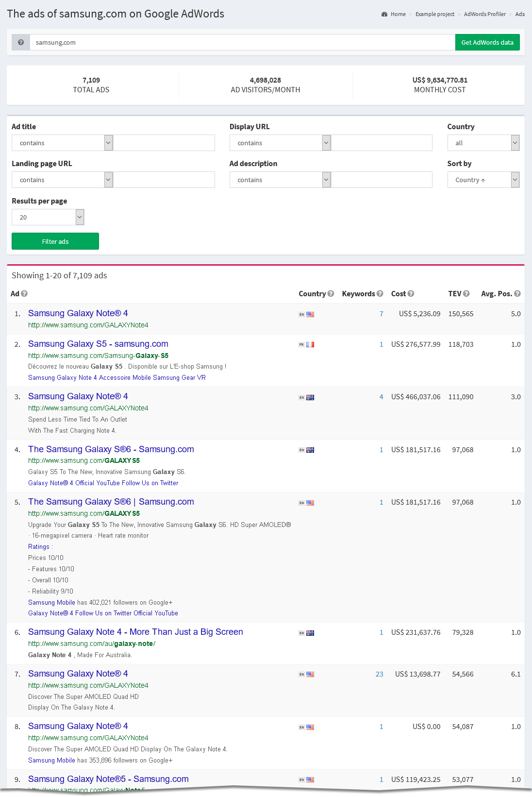This screenshot has height=797, width=532.
Task: Click 'Samsung Galaxy Note 4 Accessoire Mobile Samsung Gear VR' sitelink
Action: click(x=117, y=378)
